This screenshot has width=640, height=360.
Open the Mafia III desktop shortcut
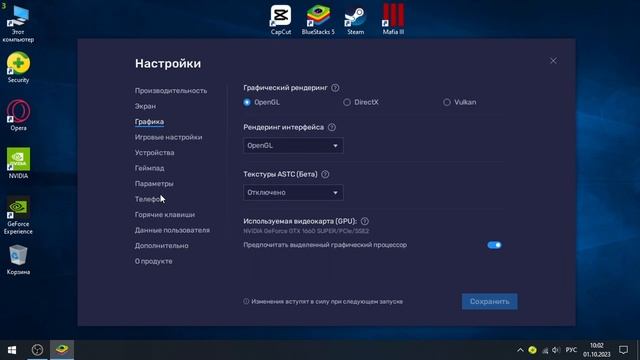(x=393, y=19)
